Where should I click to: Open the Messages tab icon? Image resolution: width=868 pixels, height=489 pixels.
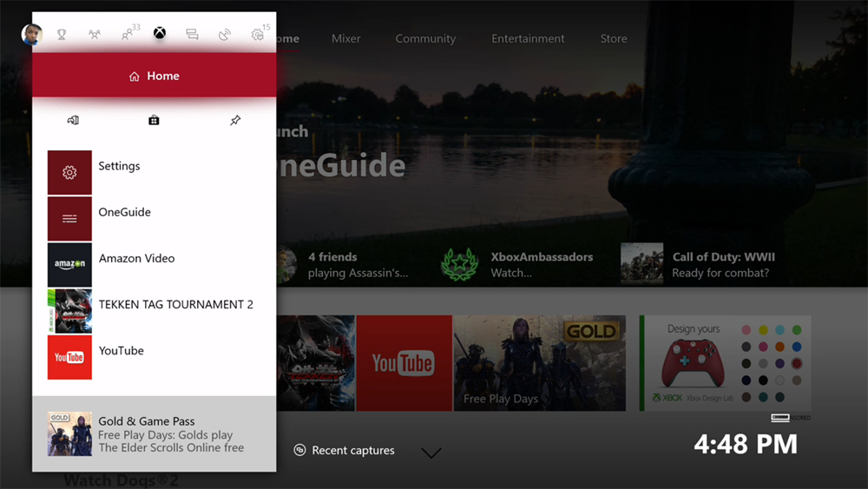(192, 35)
